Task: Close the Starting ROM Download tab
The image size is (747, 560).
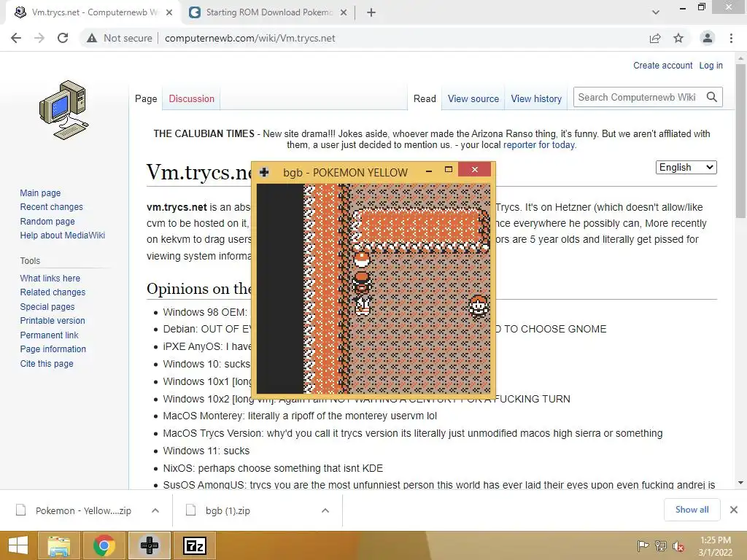Action: pyautogui.click(x=344, y=13)
